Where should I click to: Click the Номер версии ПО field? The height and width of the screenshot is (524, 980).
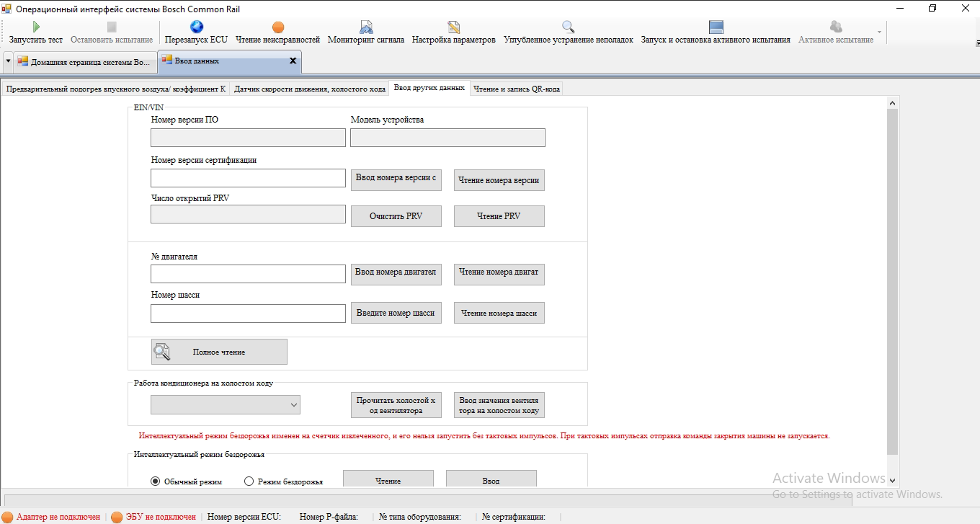248,138
